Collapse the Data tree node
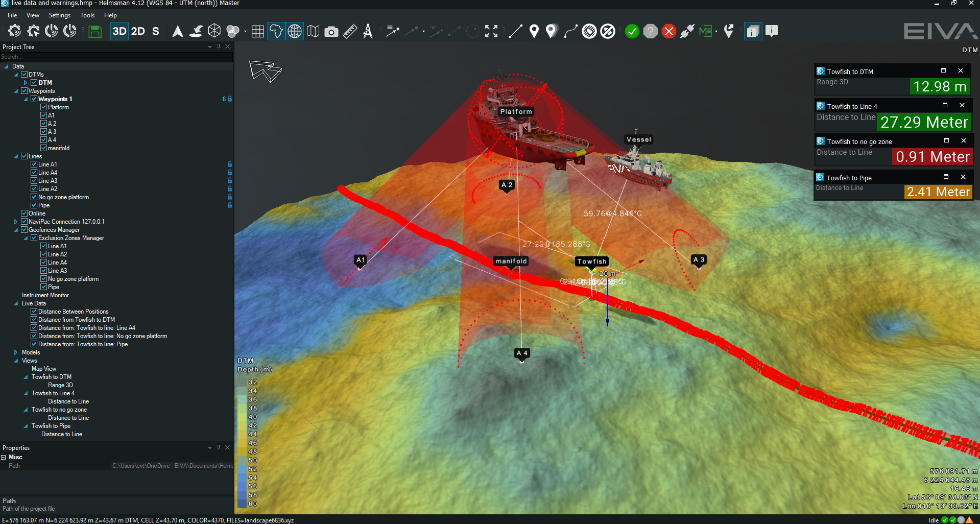Viewport: 980px width, 524px height. click(x=6, y=66)
